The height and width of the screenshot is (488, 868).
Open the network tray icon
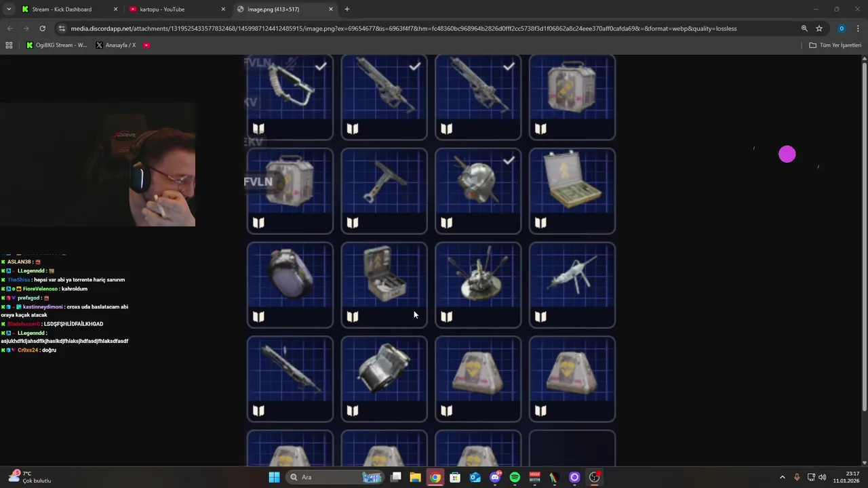point(811,477)
